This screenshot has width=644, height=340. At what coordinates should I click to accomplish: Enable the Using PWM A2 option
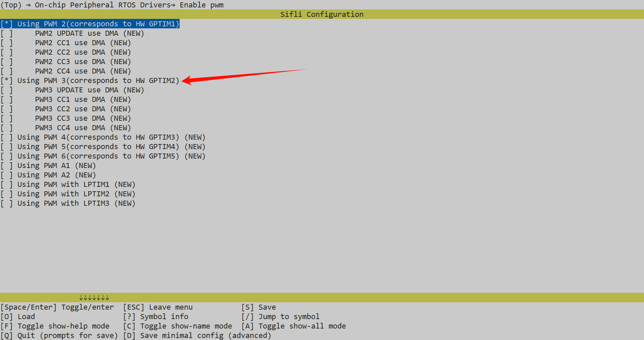coord(7,175)
